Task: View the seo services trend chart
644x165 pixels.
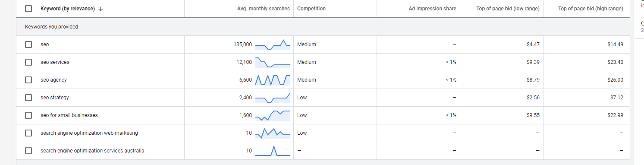Action: [x=273, y=62]
